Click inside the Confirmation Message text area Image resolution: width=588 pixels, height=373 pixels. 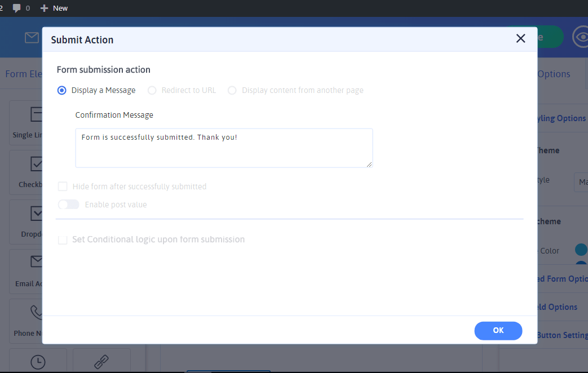(224, 148)
